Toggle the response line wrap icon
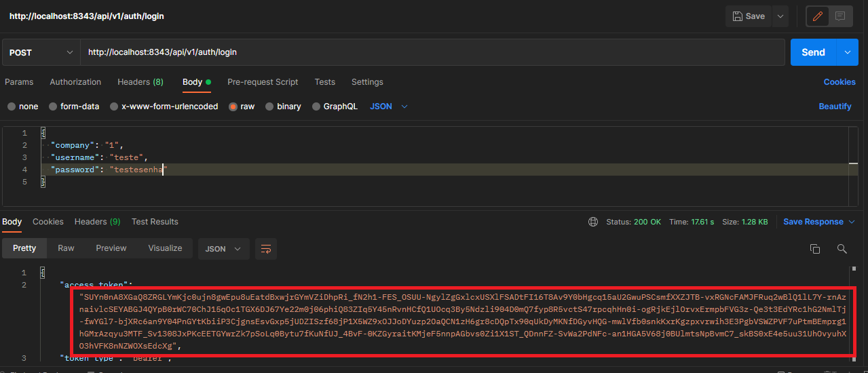This screenshot has width=868, height=373. 265,249
